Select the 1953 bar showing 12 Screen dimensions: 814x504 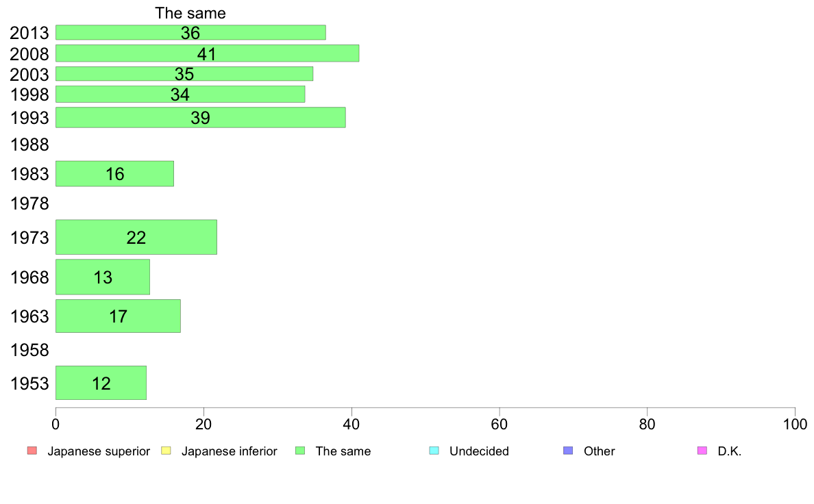click(x=101, y=383)
